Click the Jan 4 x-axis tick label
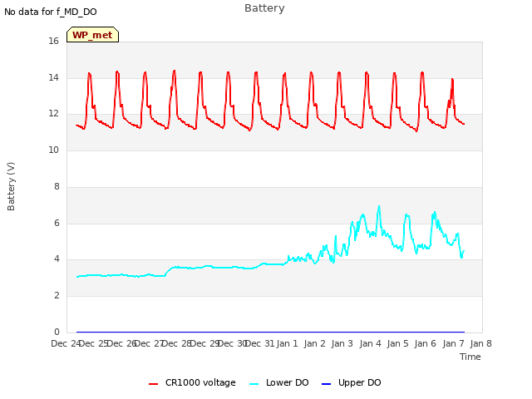Viewport: 532px width, 399px height. click(370, 343)
